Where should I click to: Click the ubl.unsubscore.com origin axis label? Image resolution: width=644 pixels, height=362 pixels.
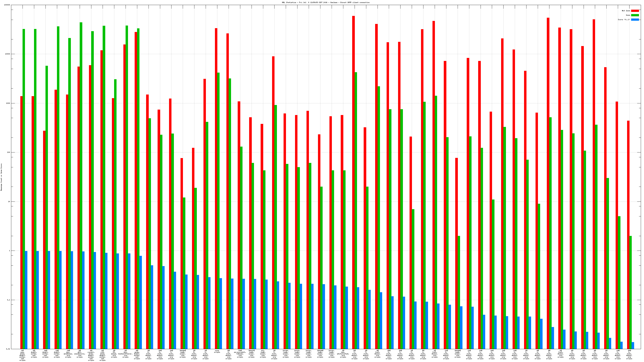(80, 354)
